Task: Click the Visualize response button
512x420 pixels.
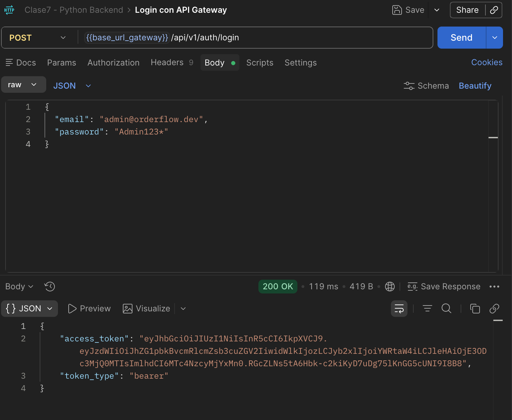Action: (147, 309)
